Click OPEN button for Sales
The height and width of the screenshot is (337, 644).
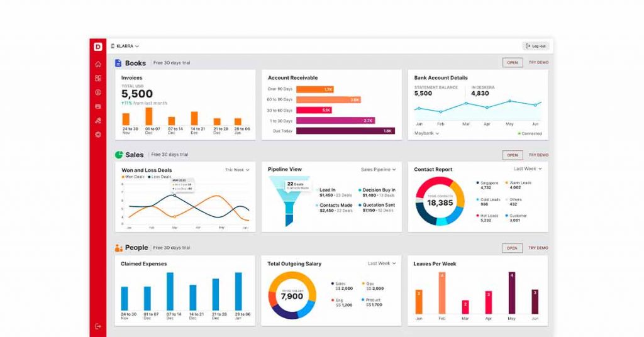pyautogui.click(x=512, y=155)
